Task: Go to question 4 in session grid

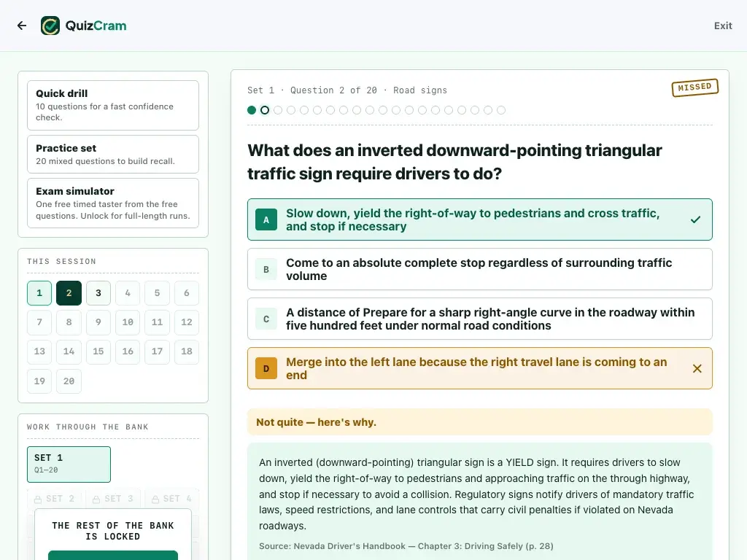Action: point(128,293)
